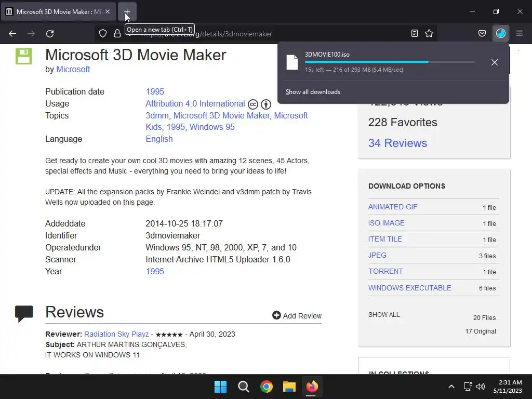
Task: Open the tracking protection shield icon
Action: click(x=103, y=33)
